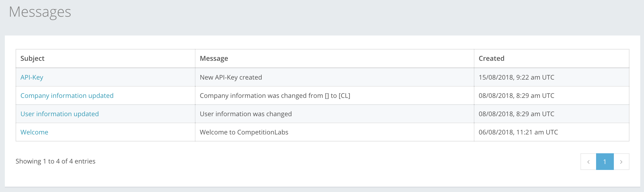Screen dimensions: 644x192
Task: Click the User information updated link
Action: pyautogui.click(x=59, y=114)
